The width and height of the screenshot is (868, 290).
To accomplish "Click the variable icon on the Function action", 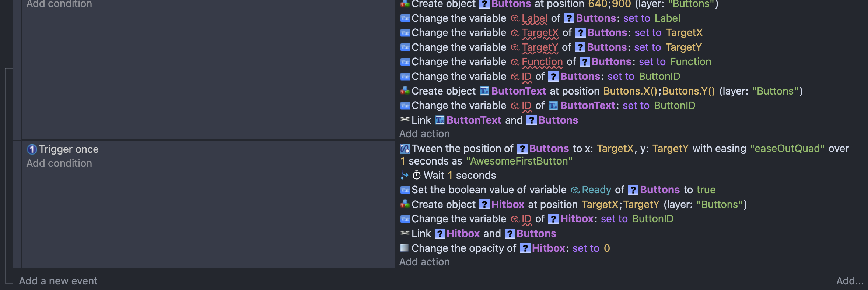I will click(x=405, y=62).
